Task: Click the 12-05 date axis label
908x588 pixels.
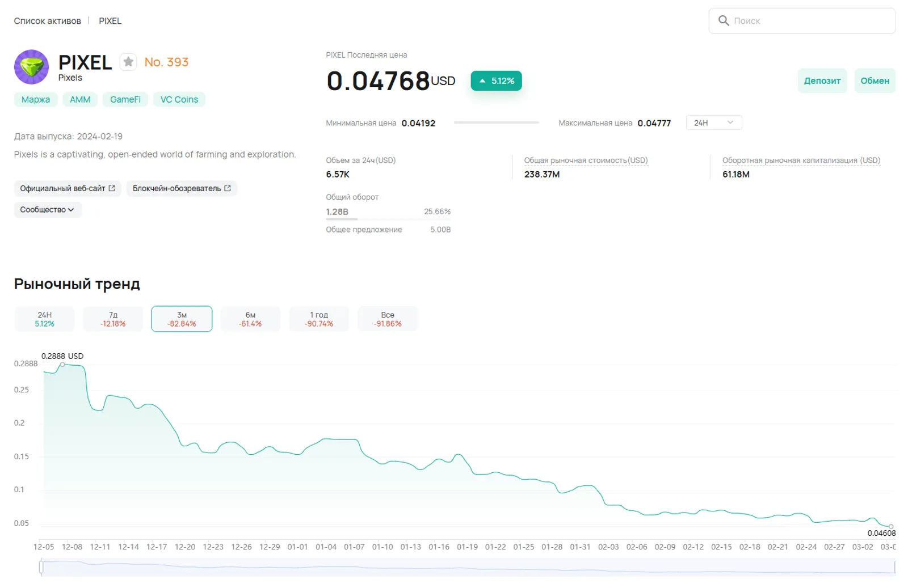Action: pos(44,547)
